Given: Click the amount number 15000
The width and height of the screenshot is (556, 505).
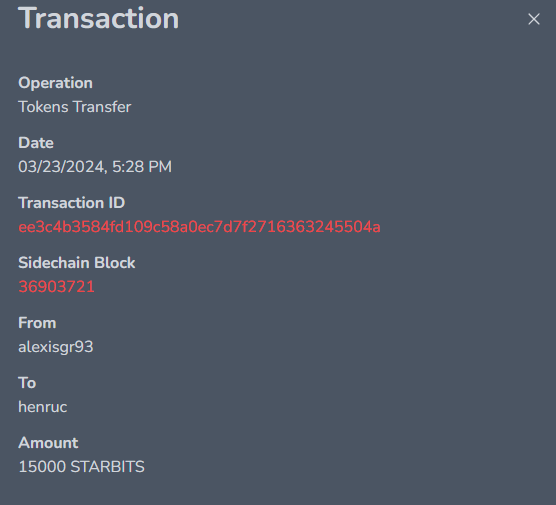Looking at the screenshot, I should pyautogui.click(x=42, y=467).
